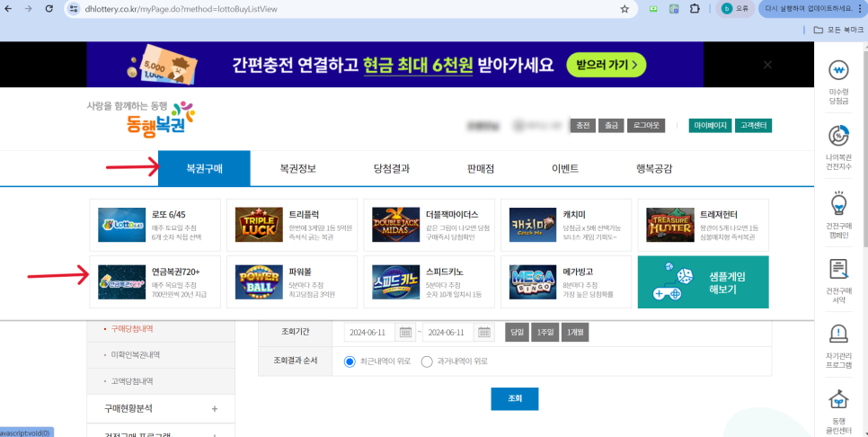Click 다시 실행하여 업데이트하세요 browser button
The height and width of the screenshot is (437, 868).
[812, 9]
